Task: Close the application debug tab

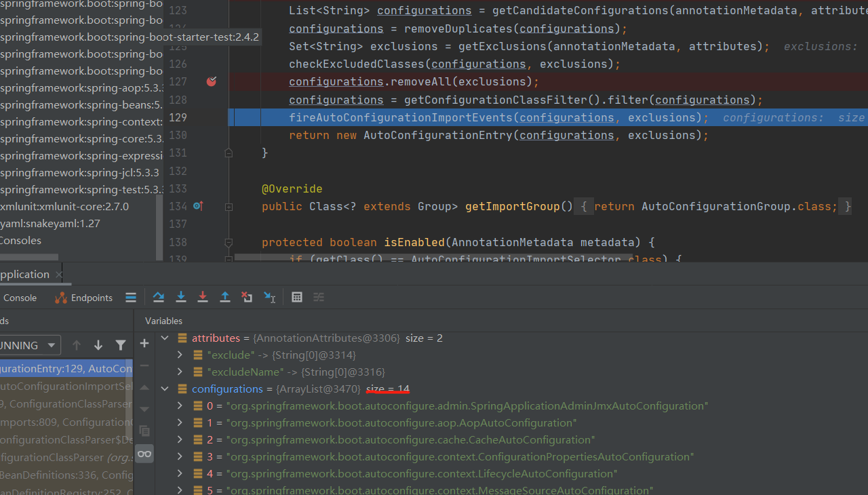Action: pyautogui.click(x=58, y=275)
